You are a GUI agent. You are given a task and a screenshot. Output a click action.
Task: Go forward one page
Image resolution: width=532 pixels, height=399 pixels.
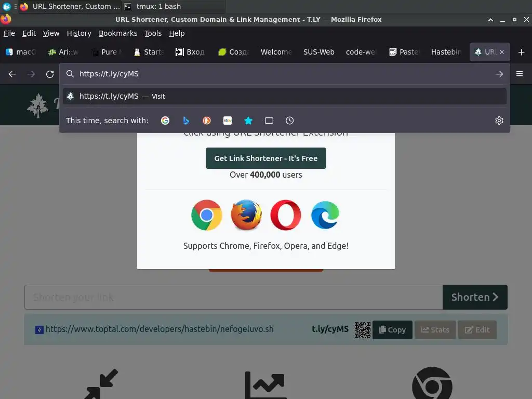coord(31,74)
